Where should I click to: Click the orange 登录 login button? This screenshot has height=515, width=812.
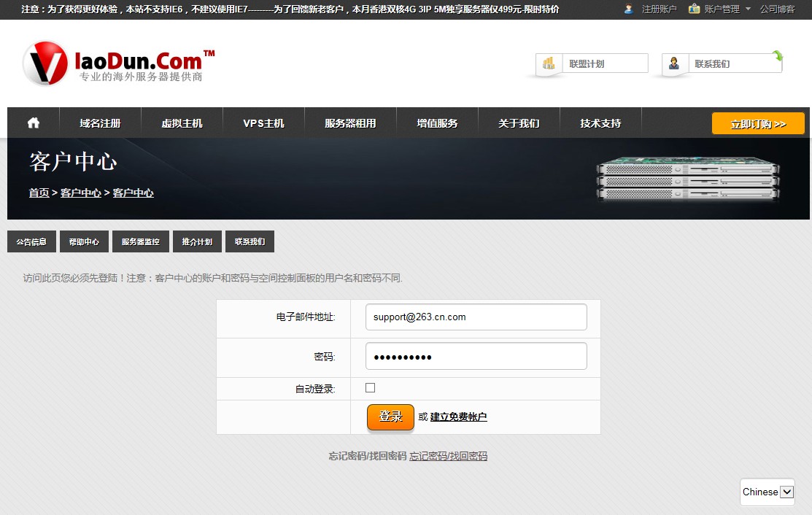[390, 417]
